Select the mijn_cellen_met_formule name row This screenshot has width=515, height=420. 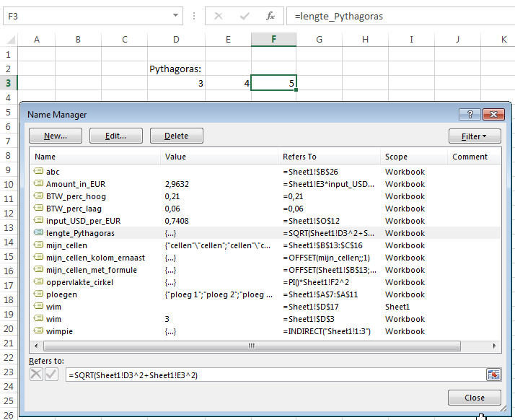coord(265,270)
